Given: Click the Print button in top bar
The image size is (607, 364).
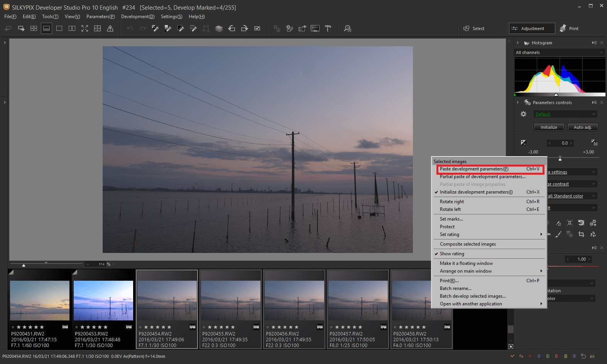Looking at the screenshot, I should point(569,29).
